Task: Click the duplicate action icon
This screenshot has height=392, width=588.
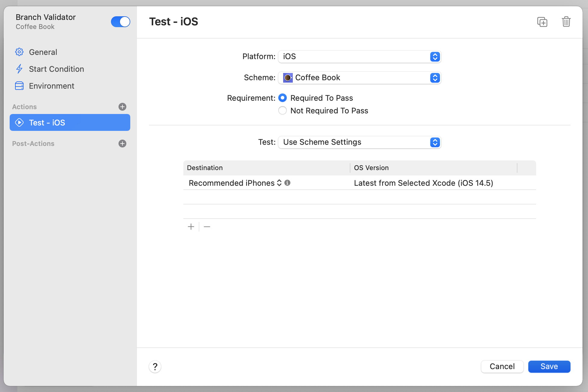Action: pyautogui.click(x=542, y=22)
